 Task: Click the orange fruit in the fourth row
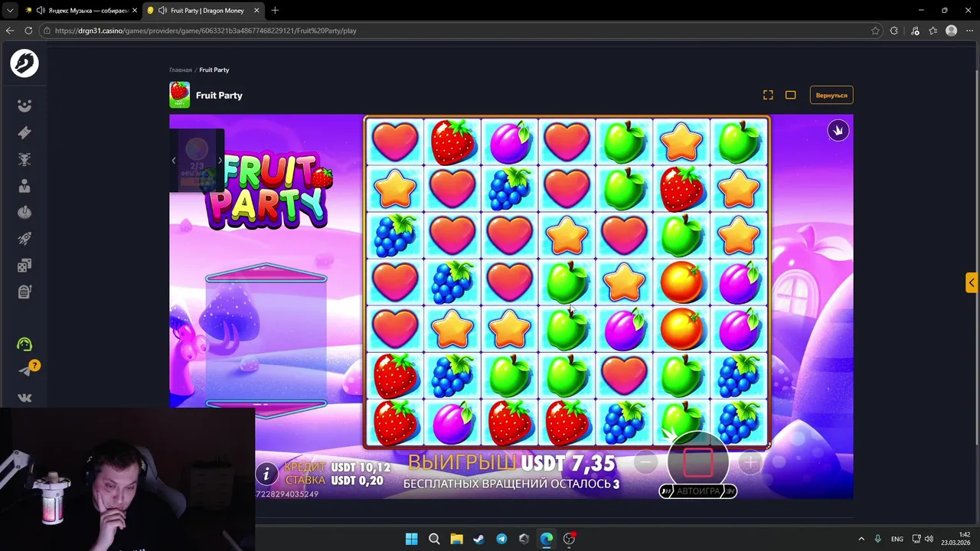coord(681,282)
